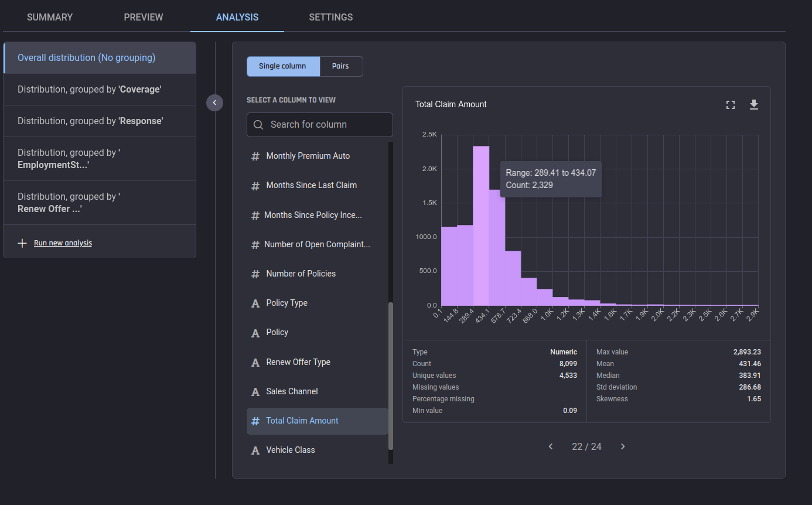Open the SUMMARY tab
This screenshot has width=812, height=505.
(x=50, y=17)
